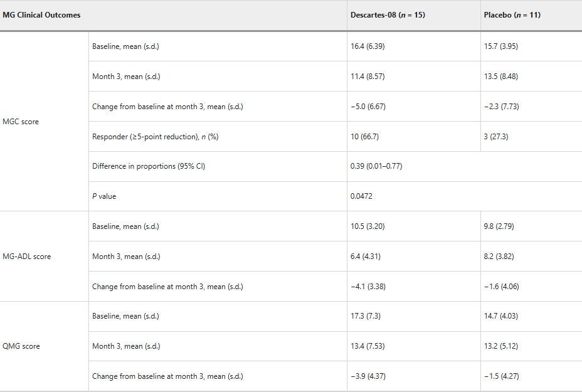Image resolution: width=582 pixels, height=392 pixels.
Task: Select the 8.2 (3.82) placebo month 3 cell
Action: pos(499,257)
